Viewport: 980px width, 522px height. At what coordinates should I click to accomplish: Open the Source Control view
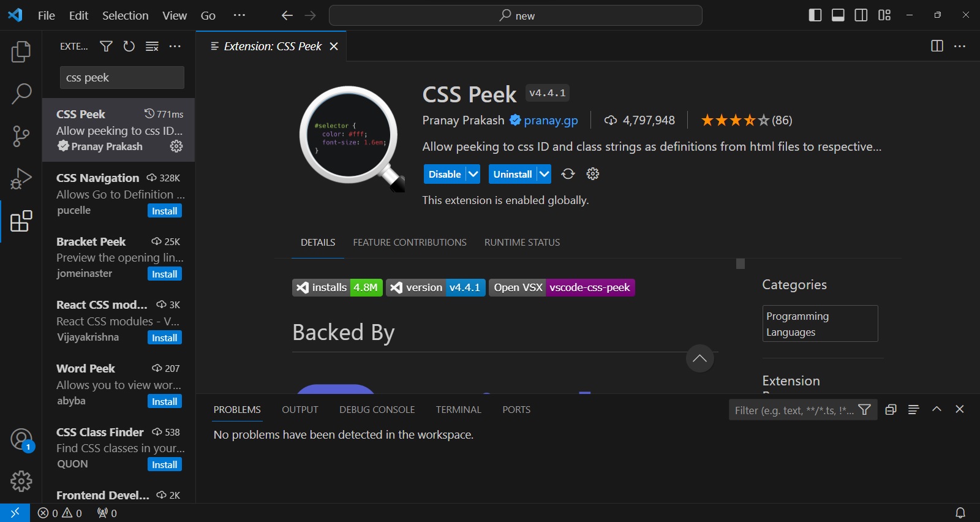21,136
